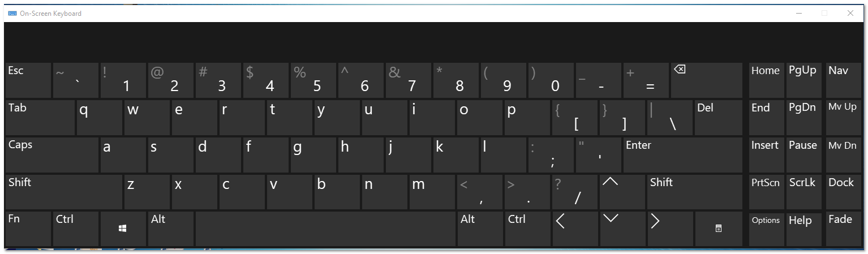Click the Enter key

point(682,154)
